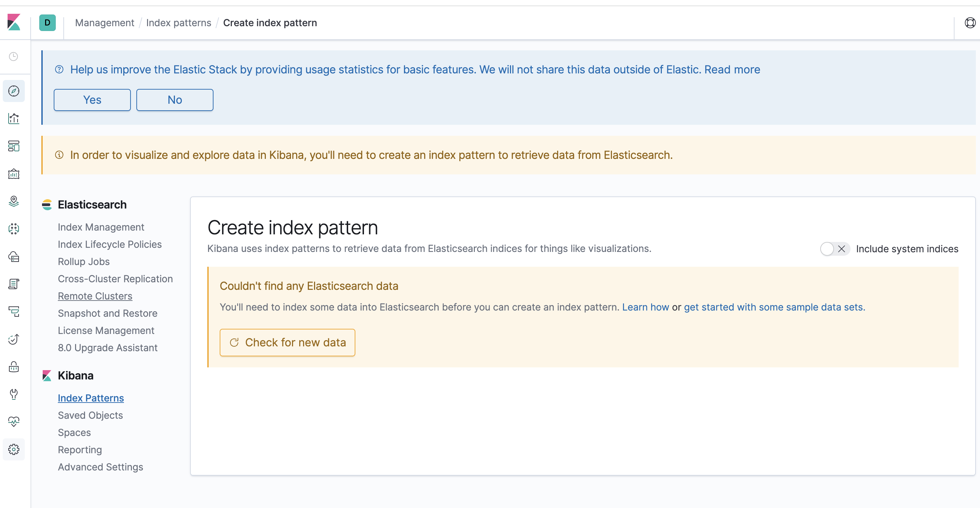Click Check for new data button
This screenshot has height=508, width=980.
[x=287, y=342]
